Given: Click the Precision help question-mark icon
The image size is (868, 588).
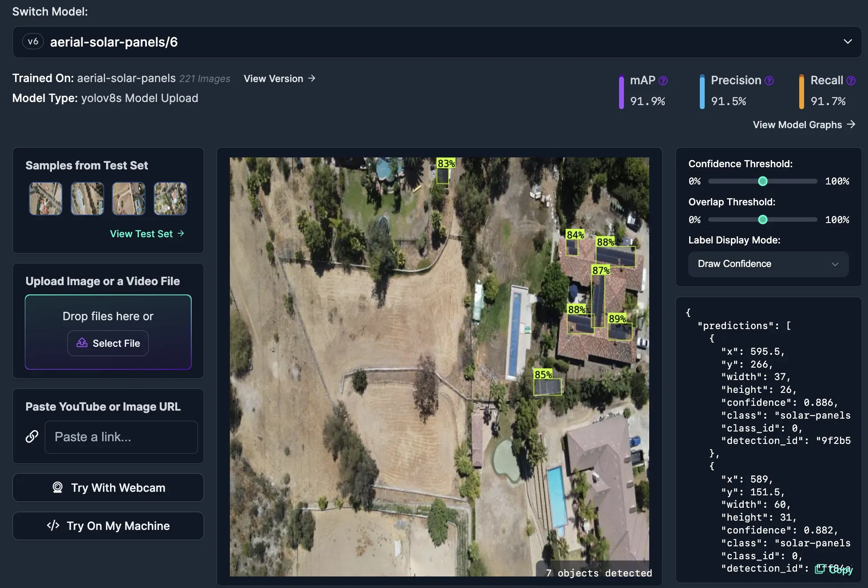Looking at the screenshot, I should 769,80.
